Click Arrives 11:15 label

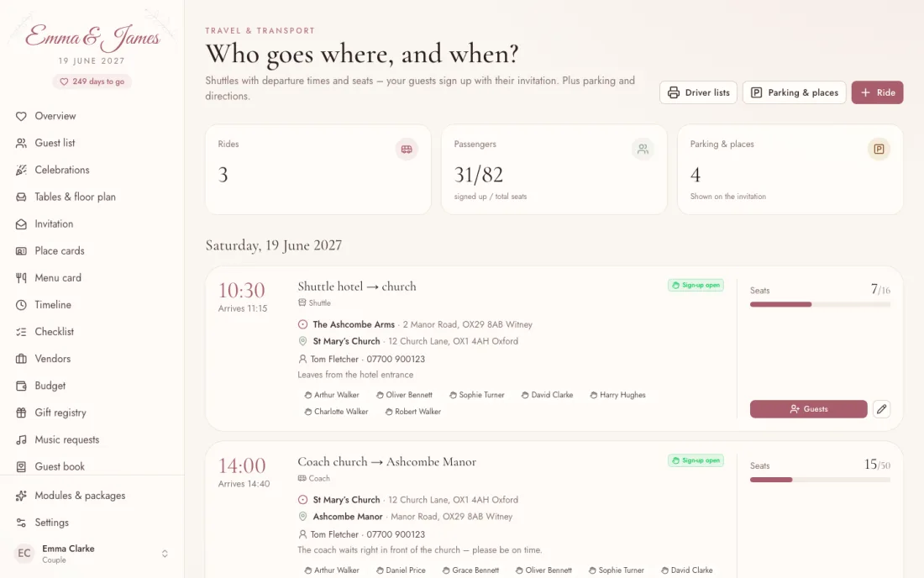pos(242,308)
